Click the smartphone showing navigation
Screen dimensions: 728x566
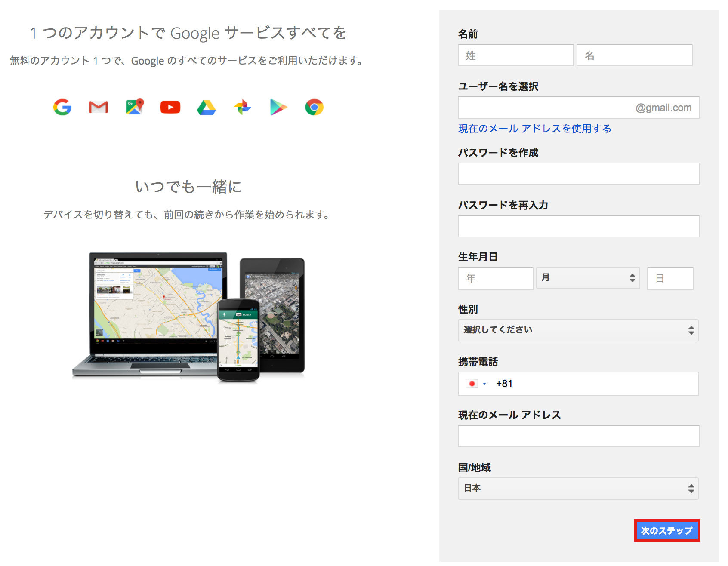tap(238, 340)
